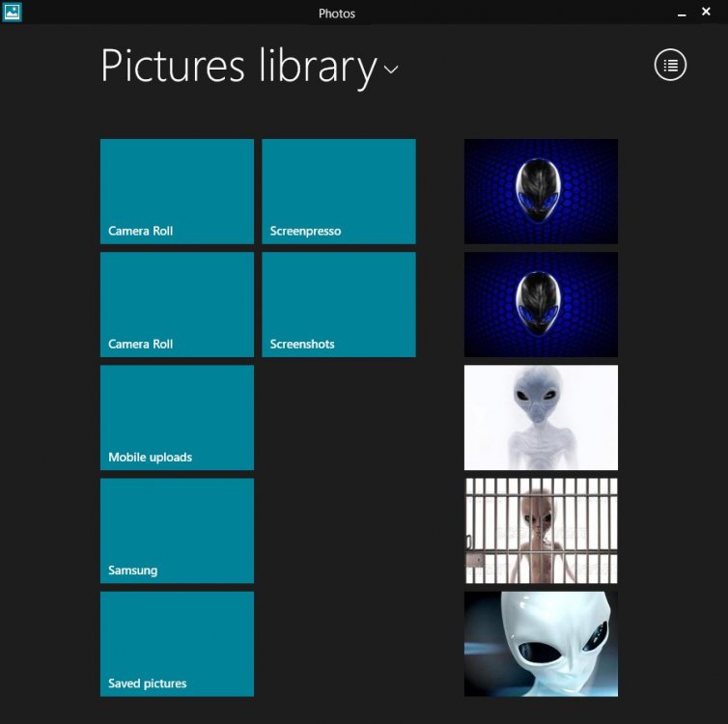Open the Mobile uploads folder tile
Screen dimensions: 728x724
177,417
